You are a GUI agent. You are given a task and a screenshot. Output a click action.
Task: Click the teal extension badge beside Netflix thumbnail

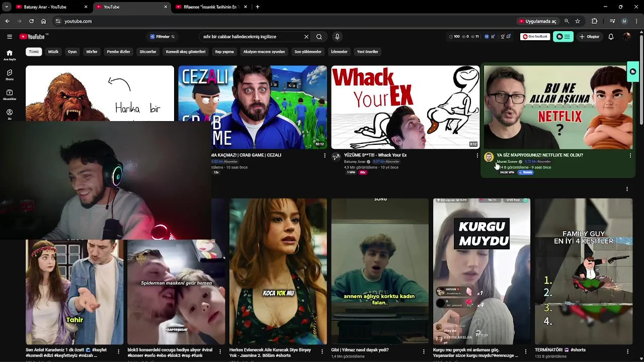tap(633, 72)
